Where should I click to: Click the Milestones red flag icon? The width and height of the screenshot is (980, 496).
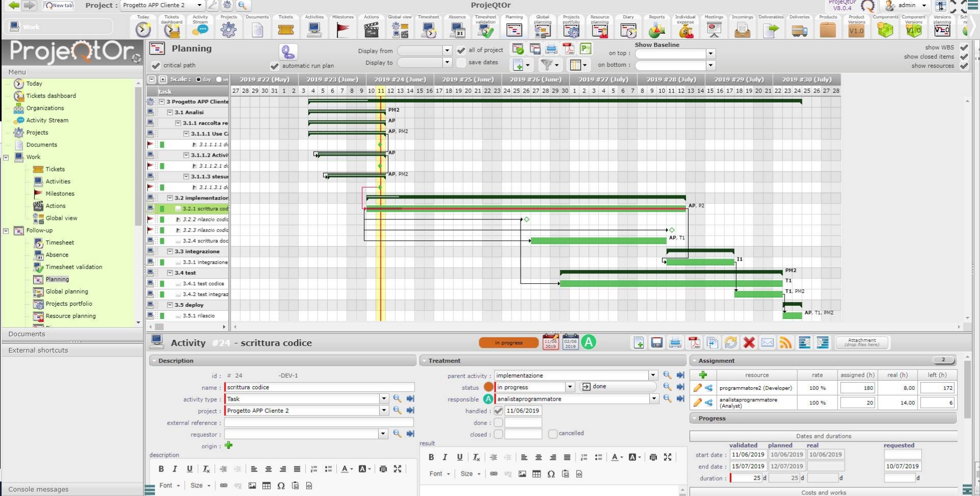(x=342, y=30)
